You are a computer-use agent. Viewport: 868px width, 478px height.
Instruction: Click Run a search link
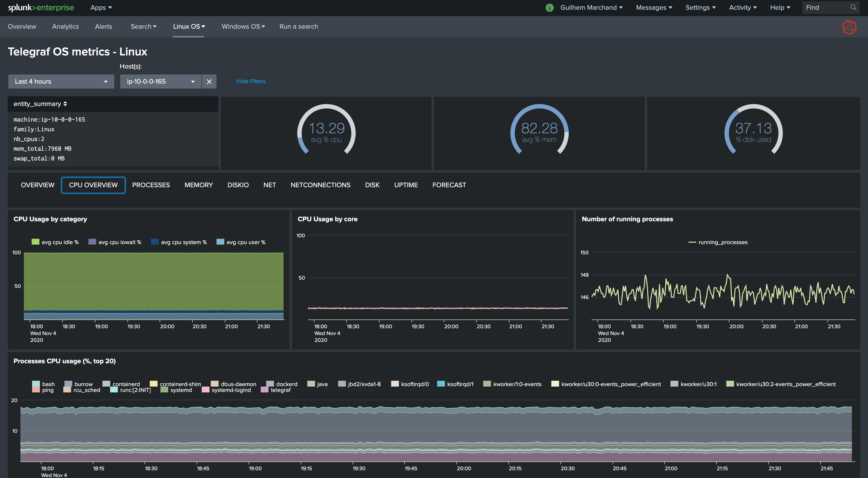[x=298, y=26]
